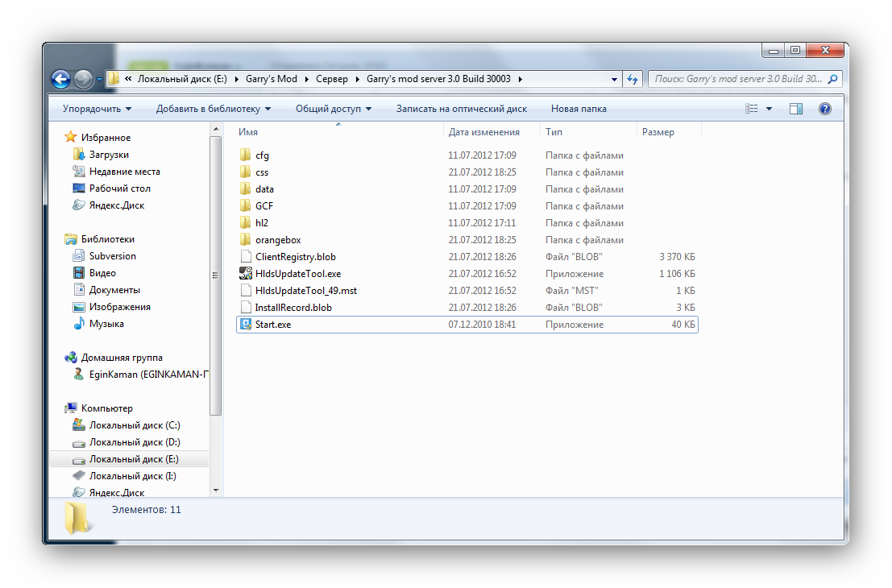The image size is (892, 588).
Task: Select the GCF folder icon
Action: click(x=246, y=206)
